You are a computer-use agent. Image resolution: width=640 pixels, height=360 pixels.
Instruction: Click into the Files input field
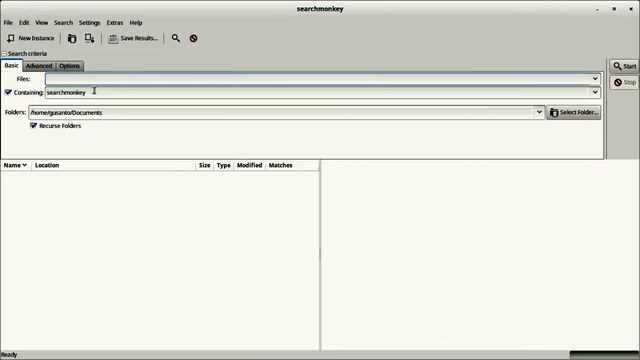318,79
